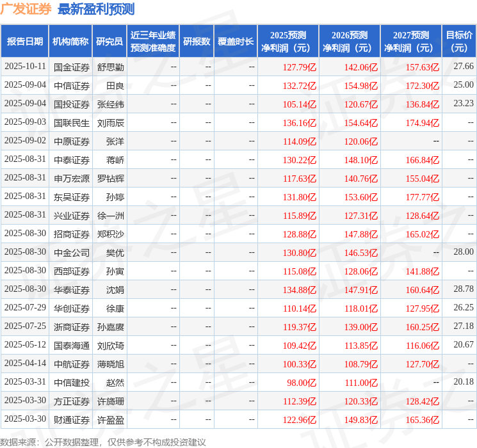Select the 覆盖时长 column header

[x=236, y=42]
